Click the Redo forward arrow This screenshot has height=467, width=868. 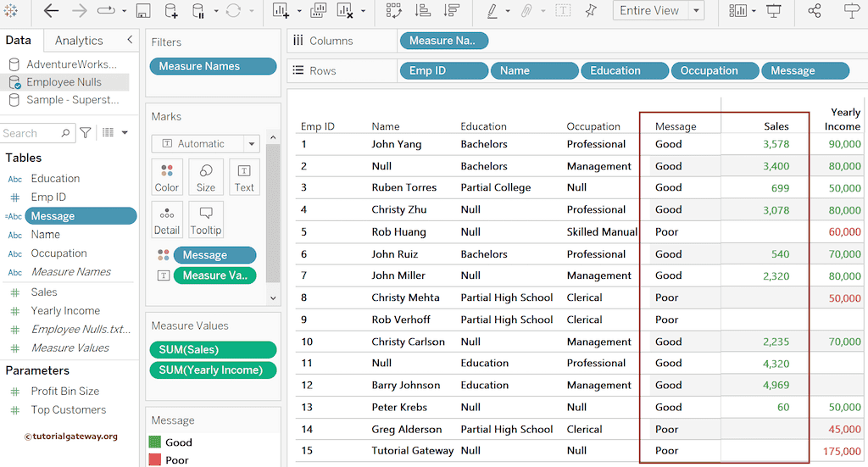79,10
